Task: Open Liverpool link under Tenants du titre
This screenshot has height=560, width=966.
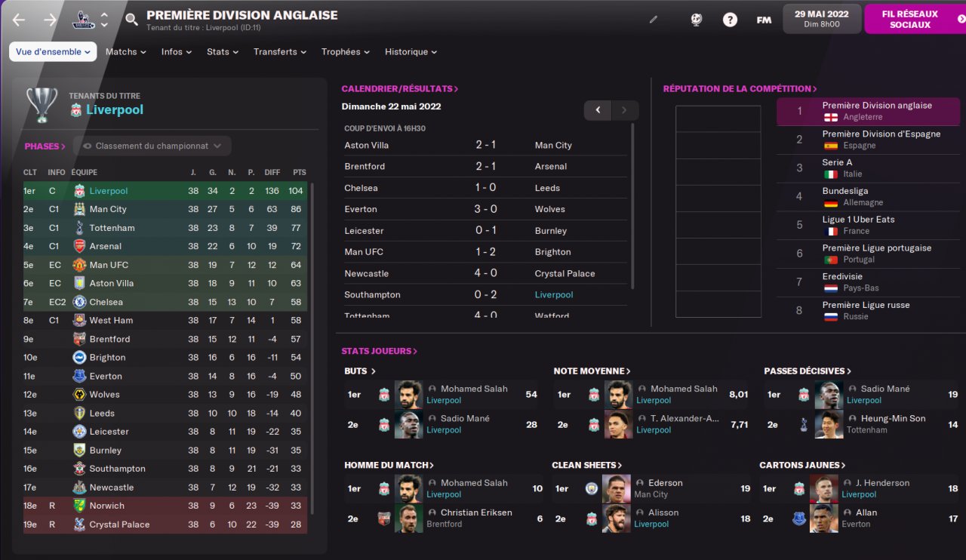Action: (x=115, y=109)
